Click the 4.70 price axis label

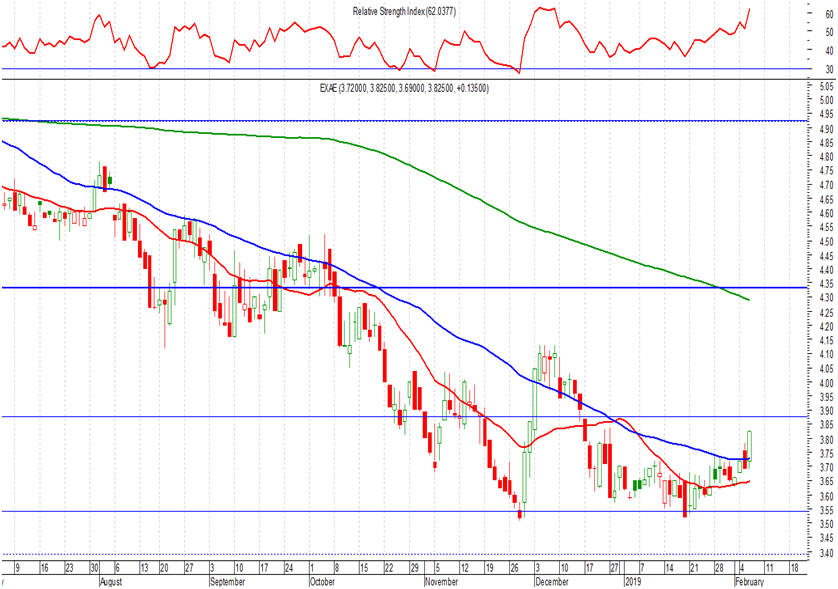pyautogui.click(x=826, y=185)
